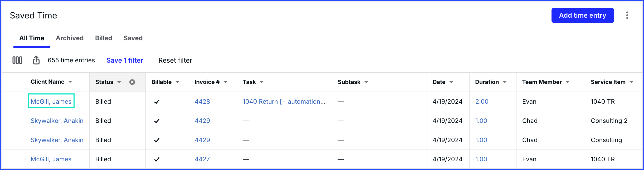644x170 pixels.
Task: Open the column layout icon
Action: [17, 60]
